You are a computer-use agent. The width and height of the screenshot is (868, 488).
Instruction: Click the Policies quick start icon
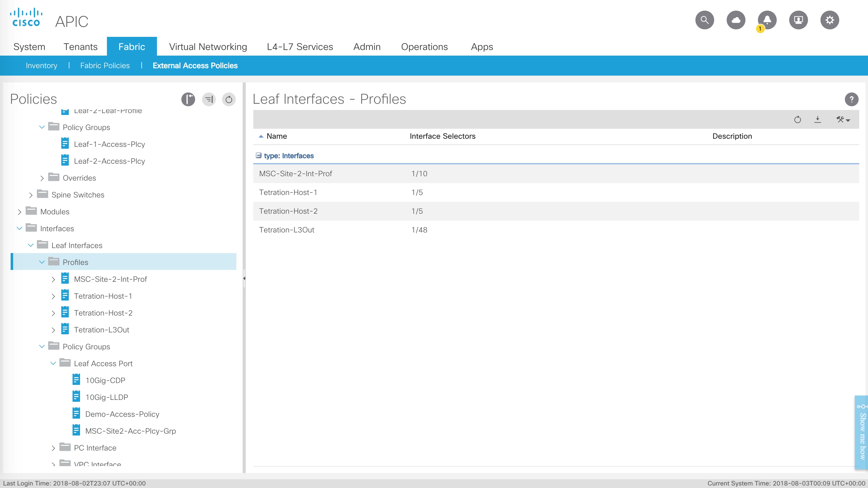coord(188,99)
